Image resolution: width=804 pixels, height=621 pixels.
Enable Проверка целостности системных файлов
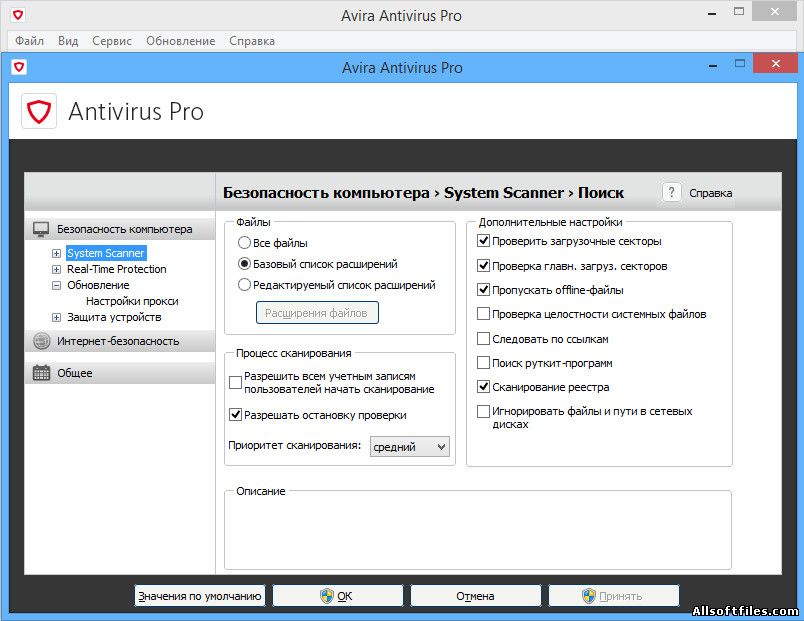(x=483, y=314)
